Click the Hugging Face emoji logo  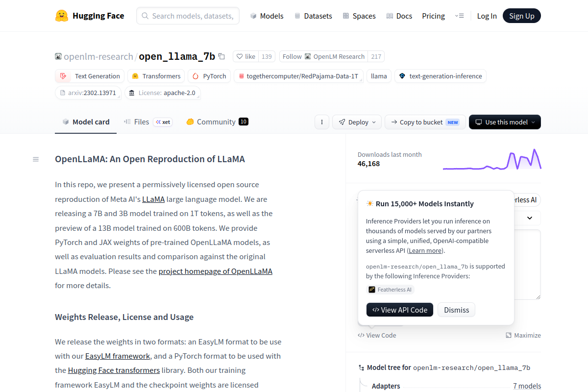(x=62, y=16)
